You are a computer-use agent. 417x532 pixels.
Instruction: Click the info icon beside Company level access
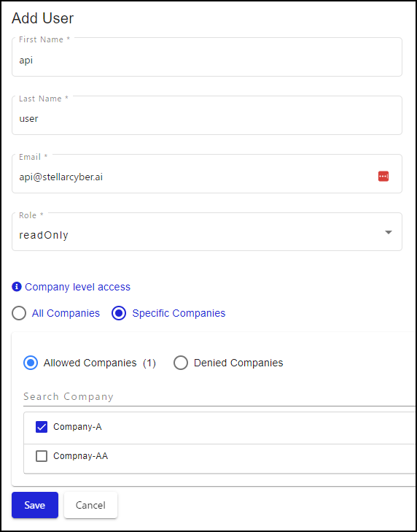pyautogui.click(x=17, y=287)
